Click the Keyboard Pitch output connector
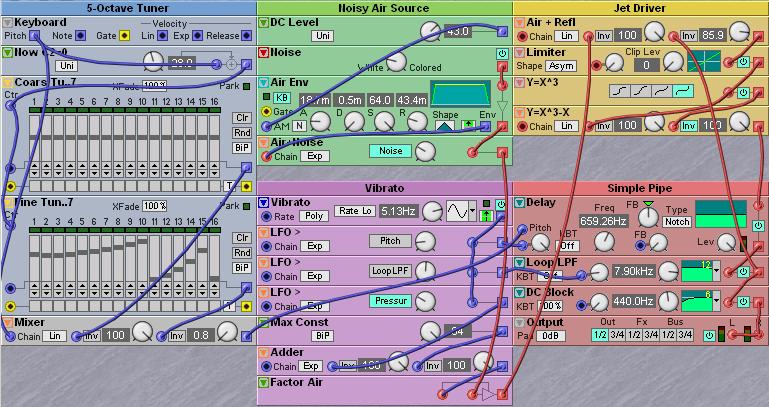The height and width of the screenshot is (407, 769). tap(34, 35)
